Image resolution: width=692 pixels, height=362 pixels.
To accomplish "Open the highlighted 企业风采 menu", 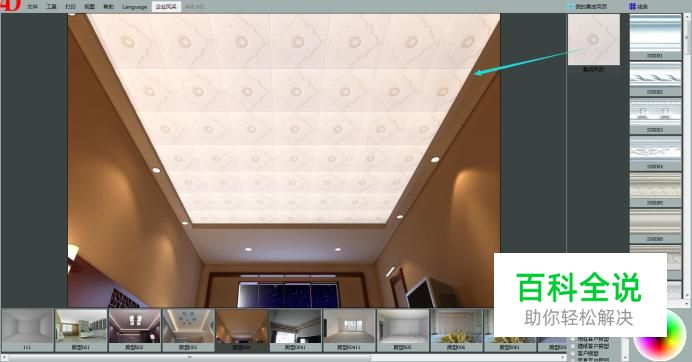I will click(166, 7).
